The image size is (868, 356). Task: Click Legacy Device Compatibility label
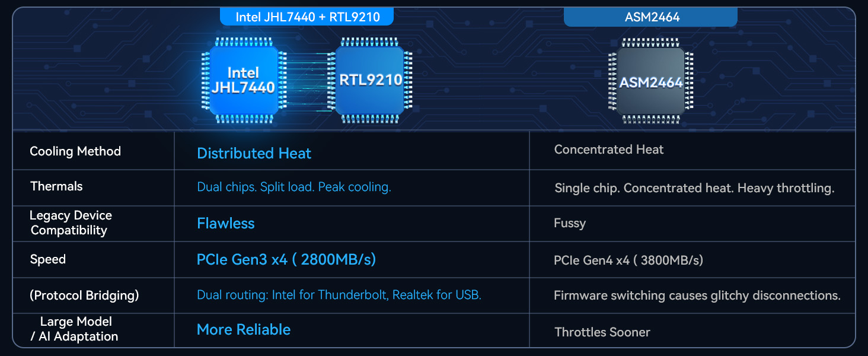70,223
